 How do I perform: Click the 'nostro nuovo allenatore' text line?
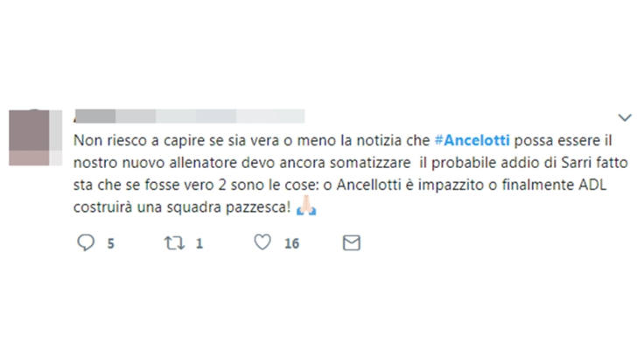coord(155,163)
